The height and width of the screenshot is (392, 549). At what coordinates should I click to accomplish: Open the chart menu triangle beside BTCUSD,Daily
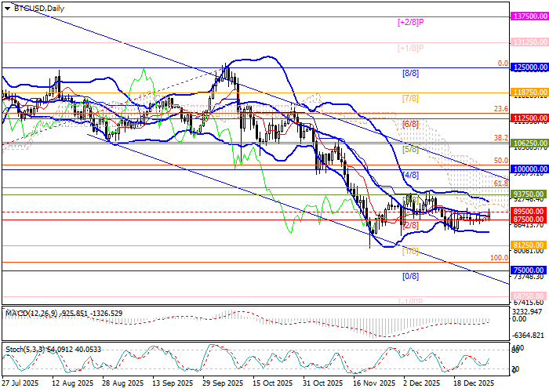click(x=7, y=9)
